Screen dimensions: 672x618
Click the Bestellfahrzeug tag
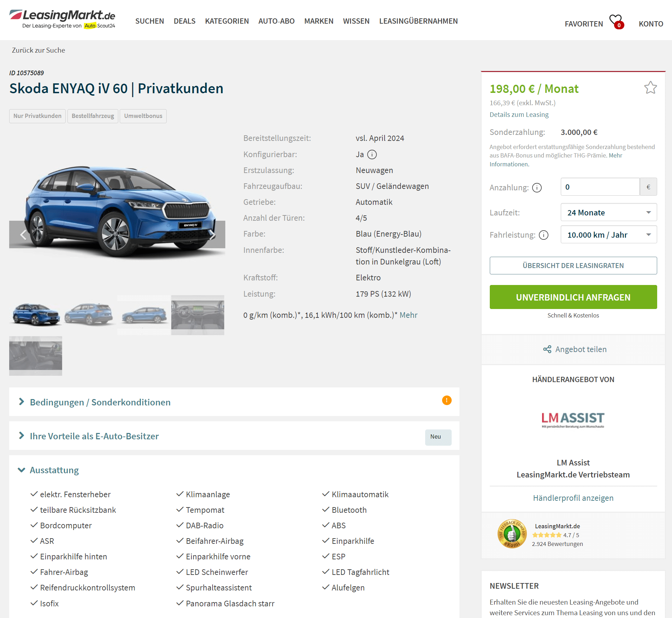point(93,116)
